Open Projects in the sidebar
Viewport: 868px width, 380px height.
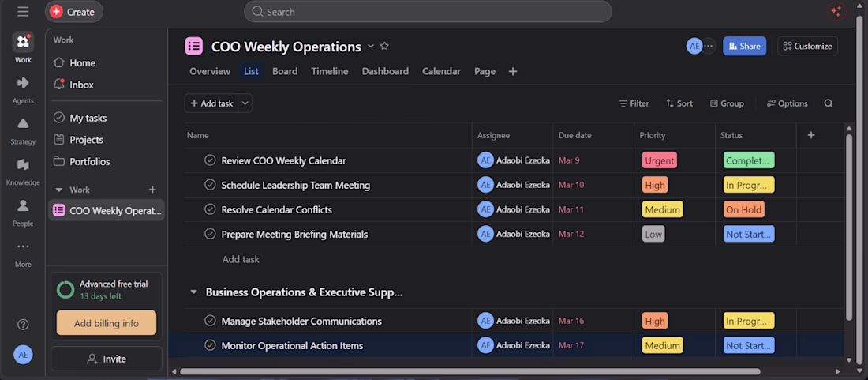coord(86,140)
